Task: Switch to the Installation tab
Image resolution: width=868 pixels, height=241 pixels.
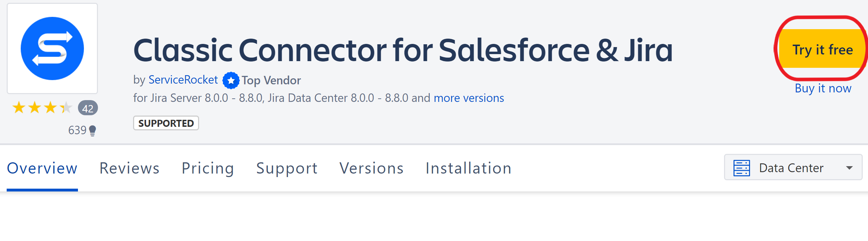Action: [468, 168]
